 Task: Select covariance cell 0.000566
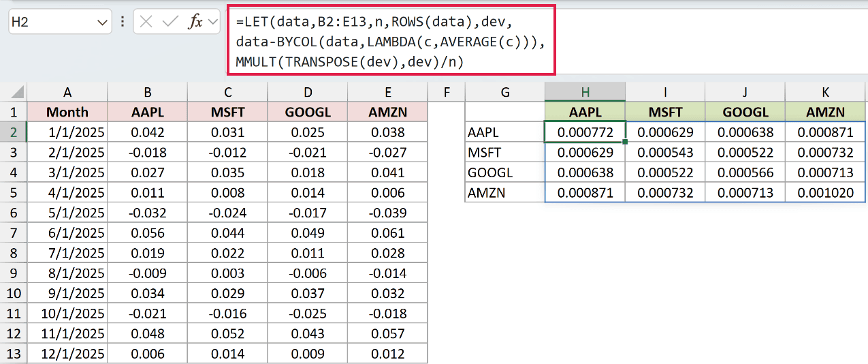pos(745,172)
